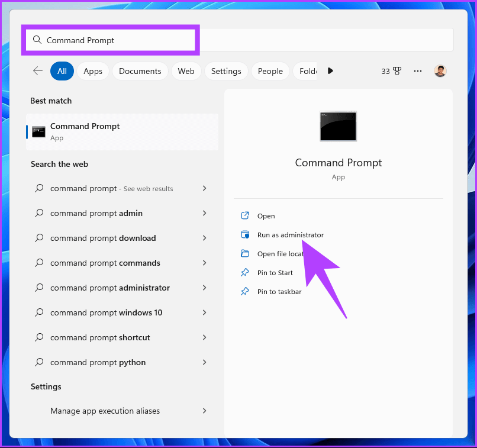Open the Command Prompt best match result
This screenshot has height=448, width=477.
[x=123, y=132]
